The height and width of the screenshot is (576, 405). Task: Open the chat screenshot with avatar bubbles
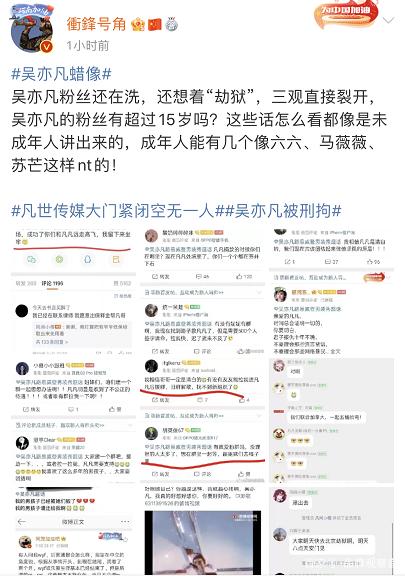tap(331, 420)
